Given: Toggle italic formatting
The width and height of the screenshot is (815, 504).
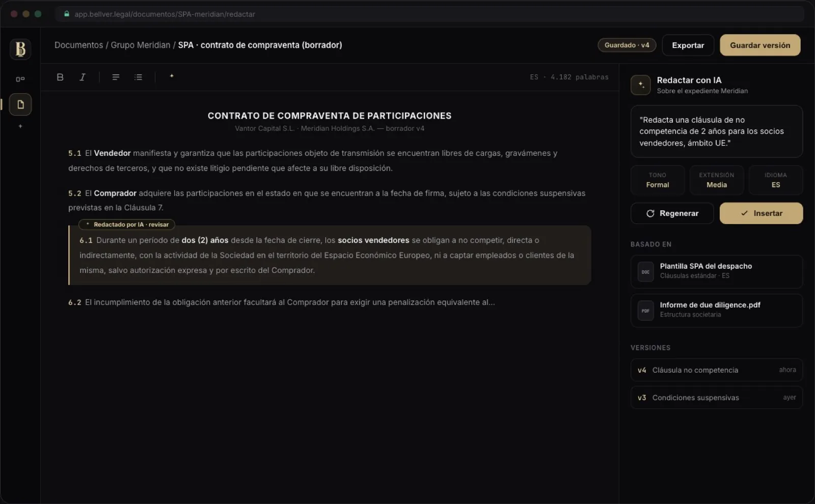Looking at the screenshot, I should tap(83, 77).
